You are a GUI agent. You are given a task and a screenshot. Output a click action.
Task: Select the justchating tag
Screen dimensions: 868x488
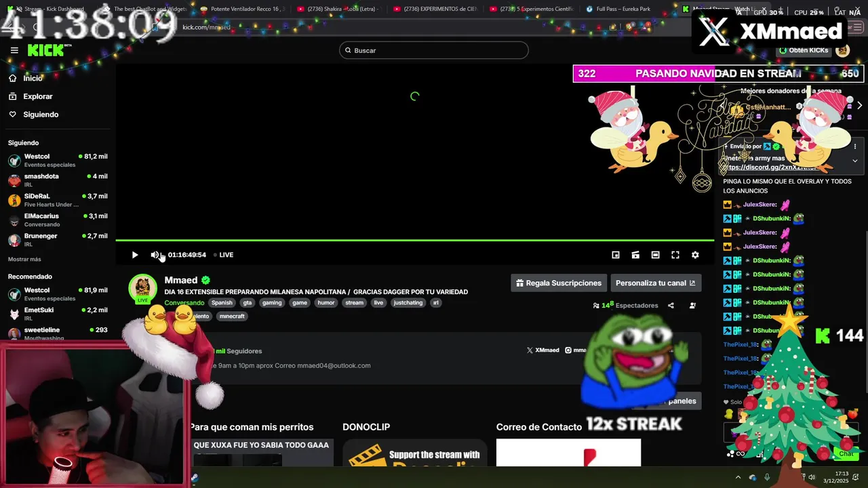pyautogui.click(x=408, y=303)
